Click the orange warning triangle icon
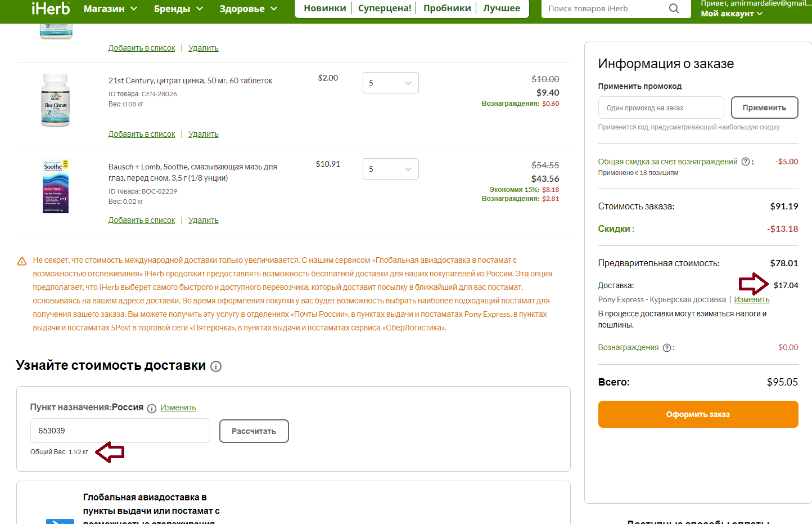The image size is (812, 524). point(22,261)
